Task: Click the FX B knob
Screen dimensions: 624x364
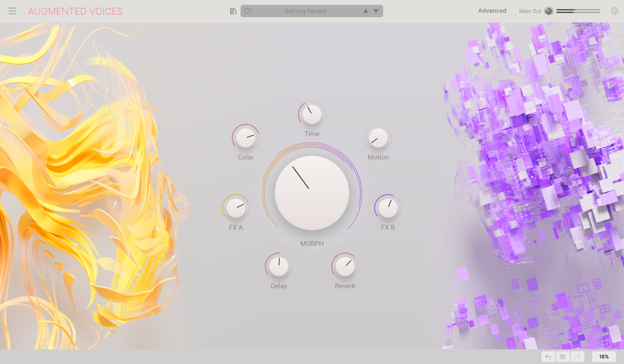Action: [x=388, y=208]
